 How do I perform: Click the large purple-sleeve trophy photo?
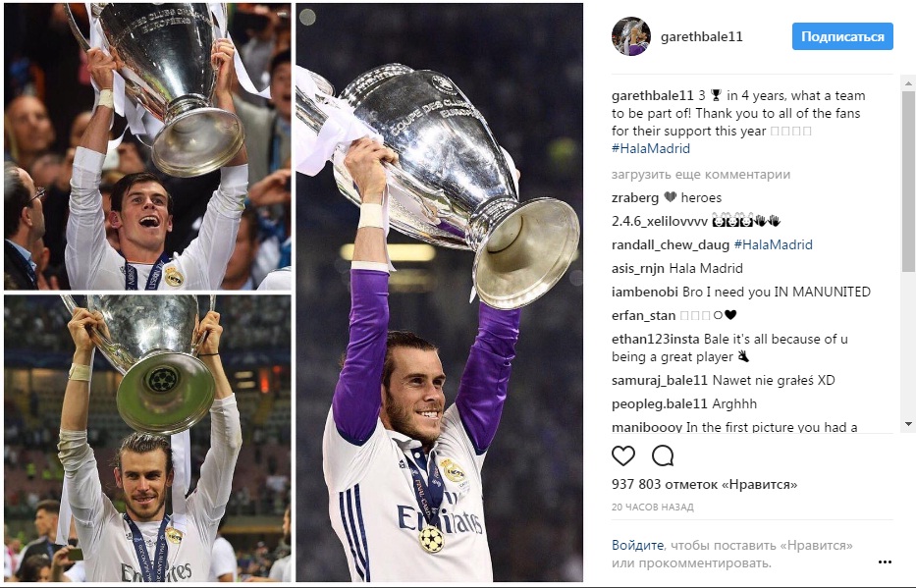(439, 292)
